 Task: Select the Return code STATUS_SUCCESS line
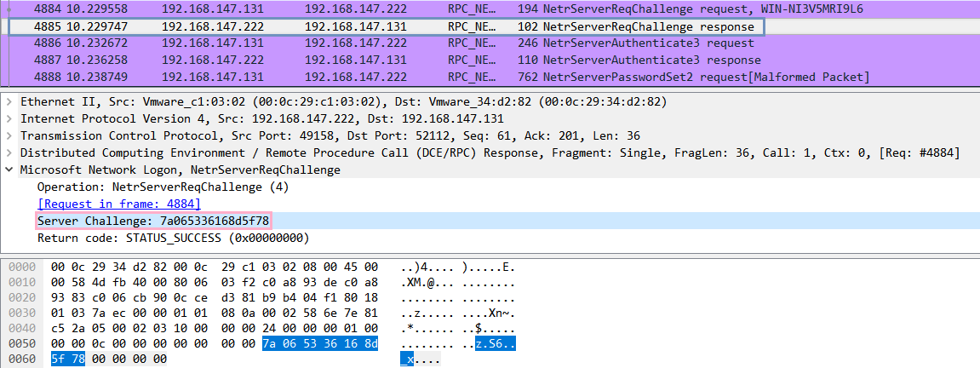pyautogui.click(x=173, y=238)
